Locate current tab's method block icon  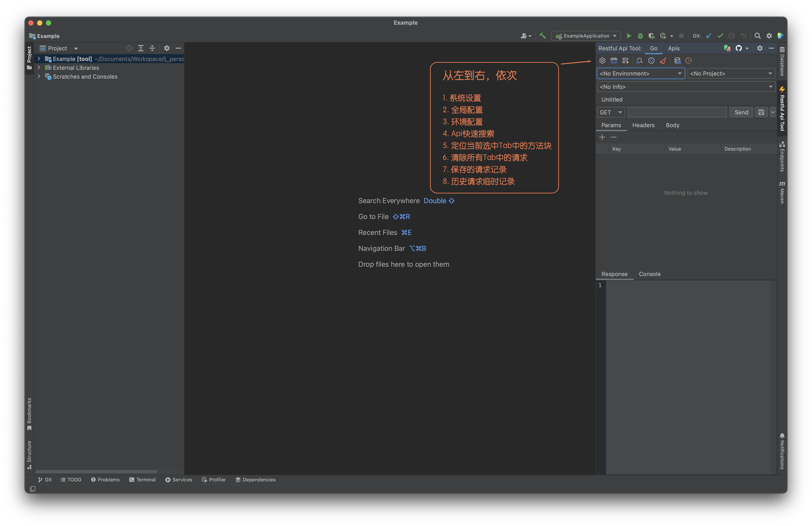[x=652, y=61]
